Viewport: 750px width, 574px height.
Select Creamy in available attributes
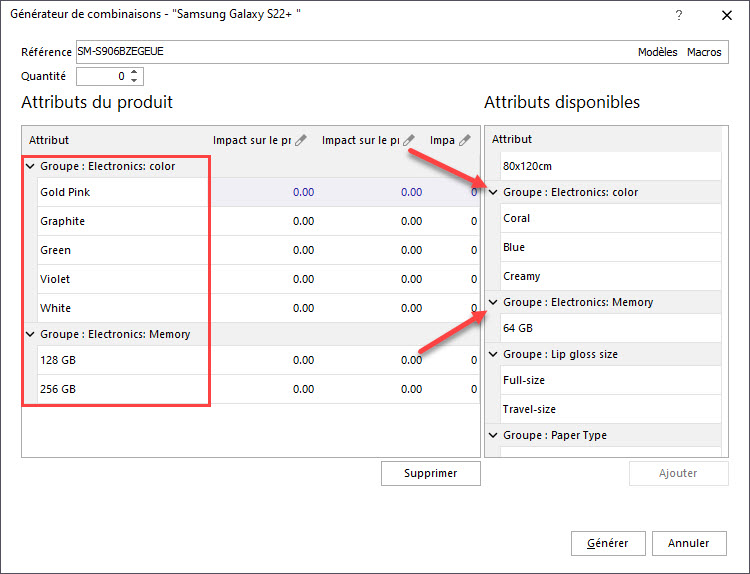[x=610, y=276]
